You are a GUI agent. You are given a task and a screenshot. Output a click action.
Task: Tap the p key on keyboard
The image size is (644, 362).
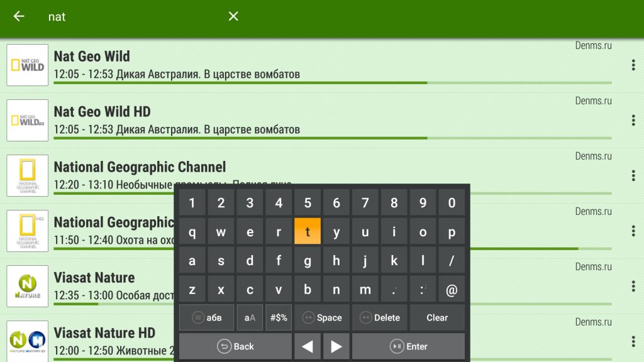[x=452, y=231]
